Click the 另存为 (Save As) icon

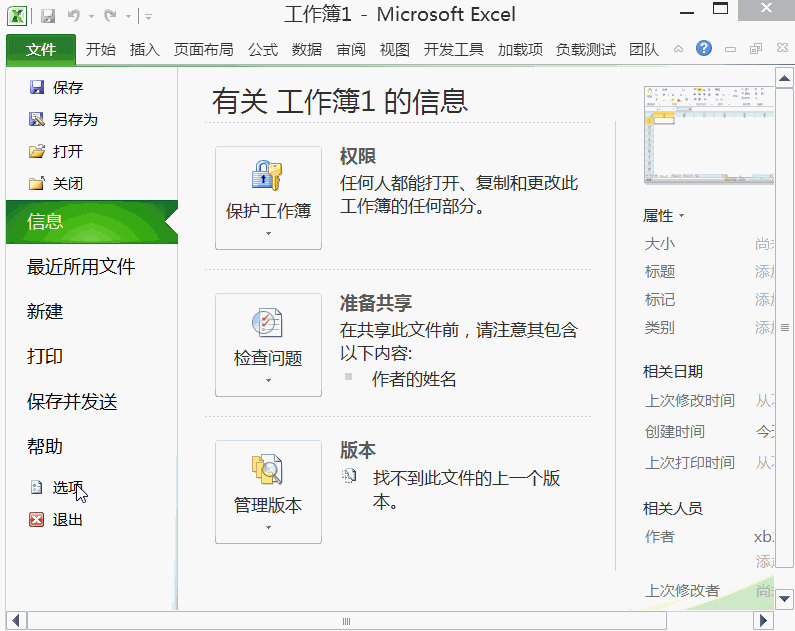click(x=37, y=119)
